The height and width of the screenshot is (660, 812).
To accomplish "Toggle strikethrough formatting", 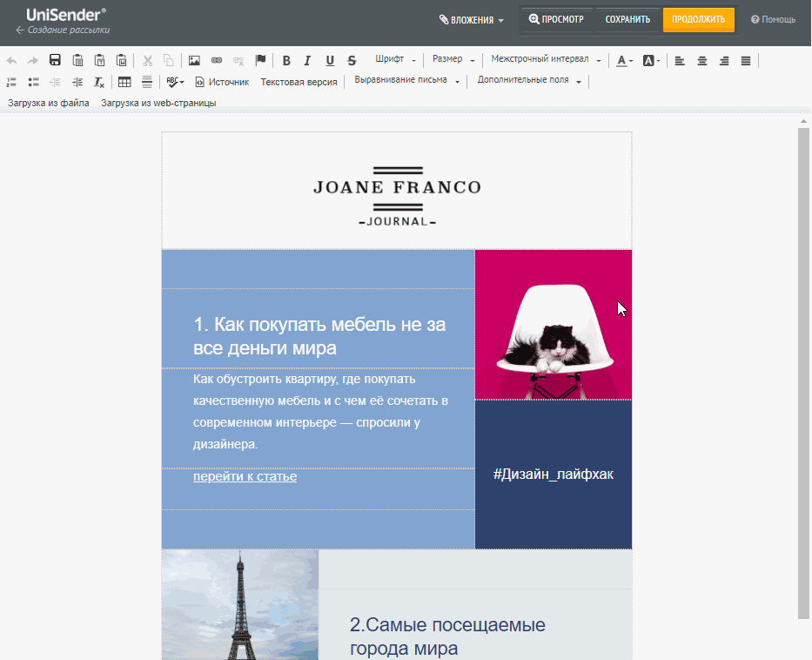I will (352, 61).
